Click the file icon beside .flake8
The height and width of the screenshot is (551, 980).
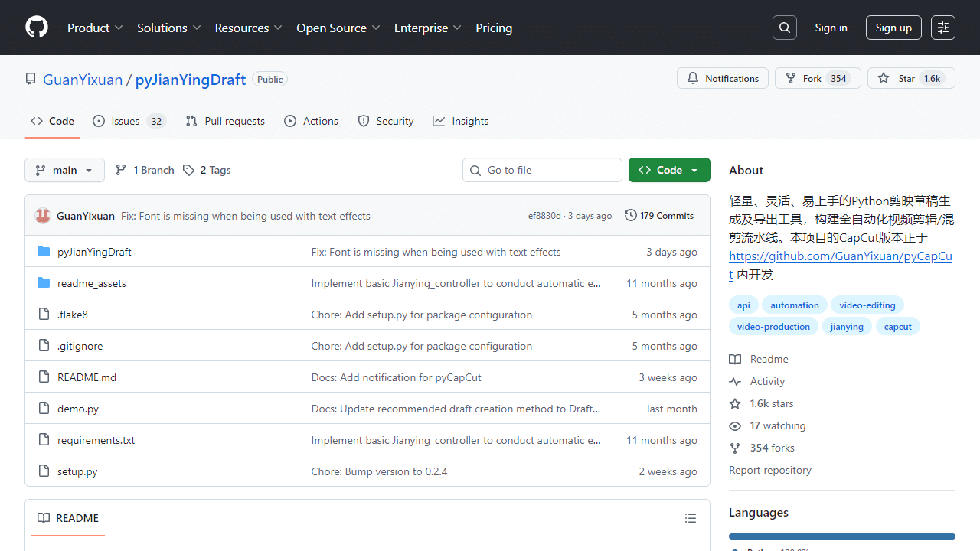click(44, 315)
